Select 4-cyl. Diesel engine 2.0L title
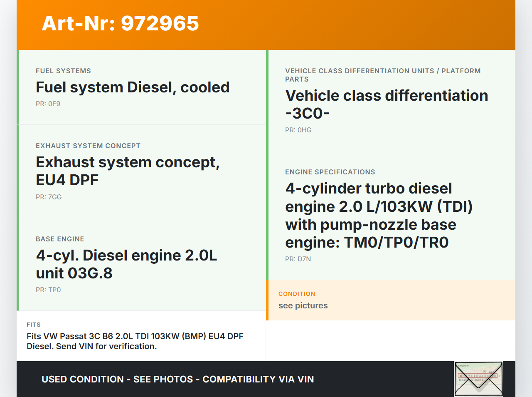 [126, 264]
